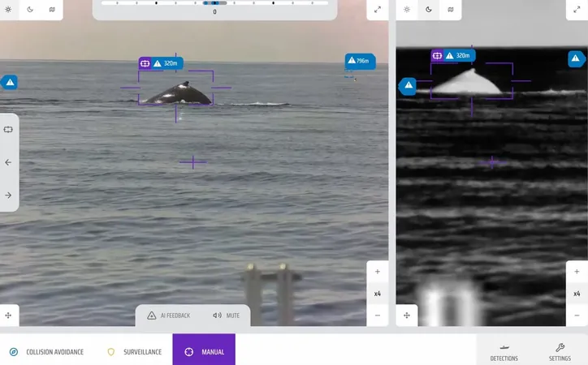Open map view in left camera panel
This screenshot has height=365, width=588.
point(52,10)
